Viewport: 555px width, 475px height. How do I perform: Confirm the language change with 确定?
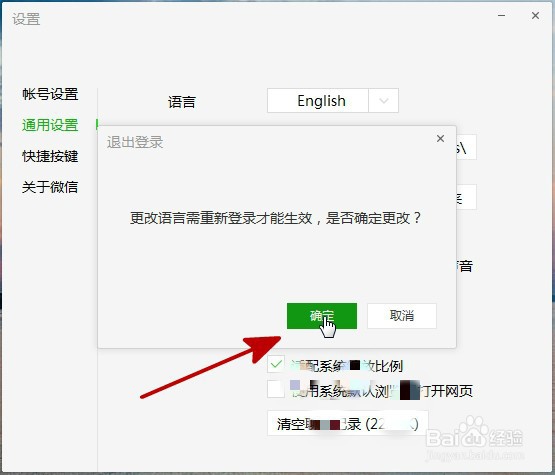[322, 316]
